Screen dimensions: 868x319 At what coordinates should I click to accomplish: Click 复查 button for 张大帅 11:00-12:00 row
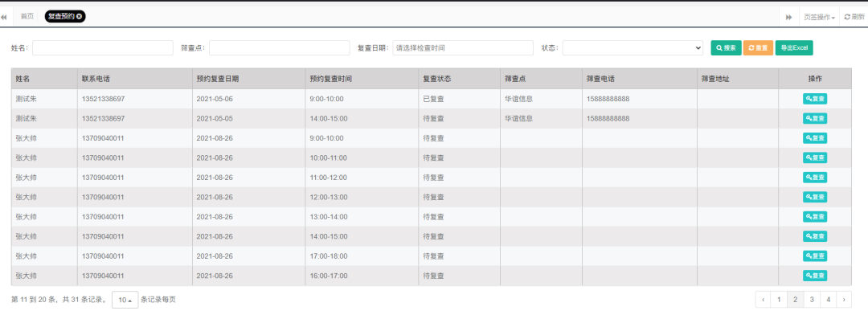click(x=815, y=178)
